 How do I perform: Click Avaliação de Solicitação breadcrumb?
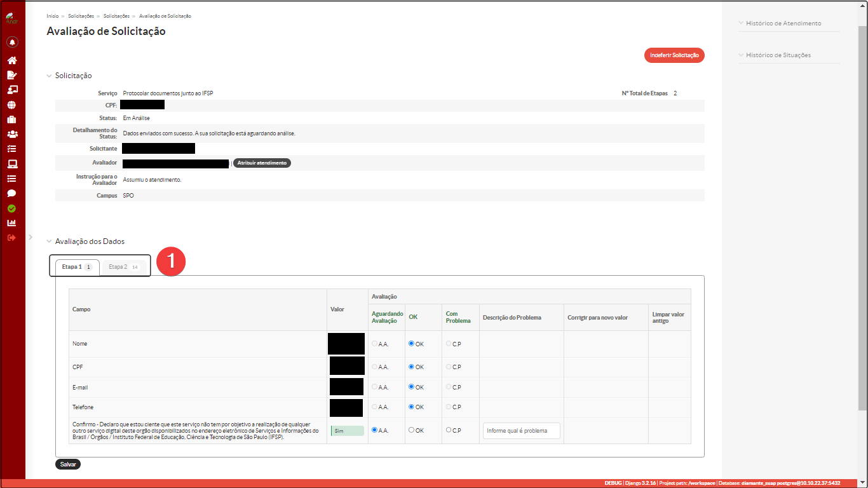pos(165,16)
